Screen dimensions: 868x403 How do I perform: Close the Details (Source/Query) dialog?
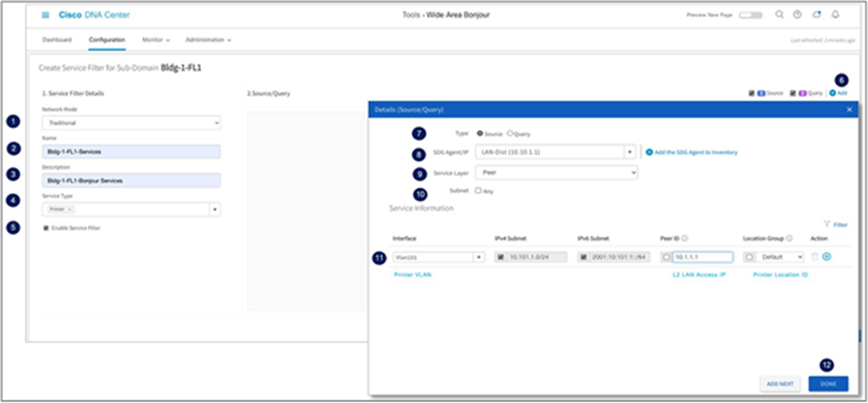point(849,109)
